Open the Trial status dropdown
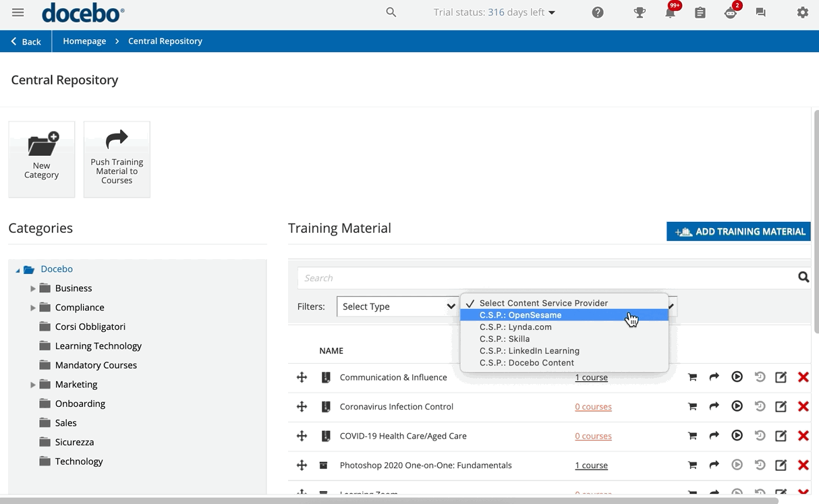 [495, 12]
